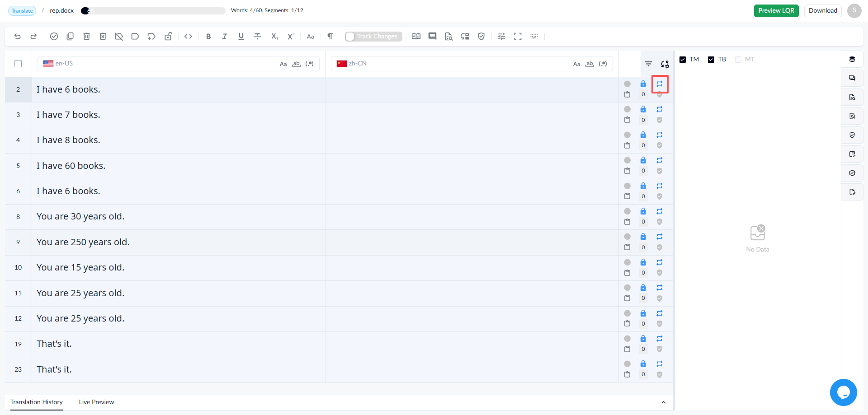Open the comment speech-bubble icon in toolbar
The image size is (868, 415).
[x=433, y=37]
